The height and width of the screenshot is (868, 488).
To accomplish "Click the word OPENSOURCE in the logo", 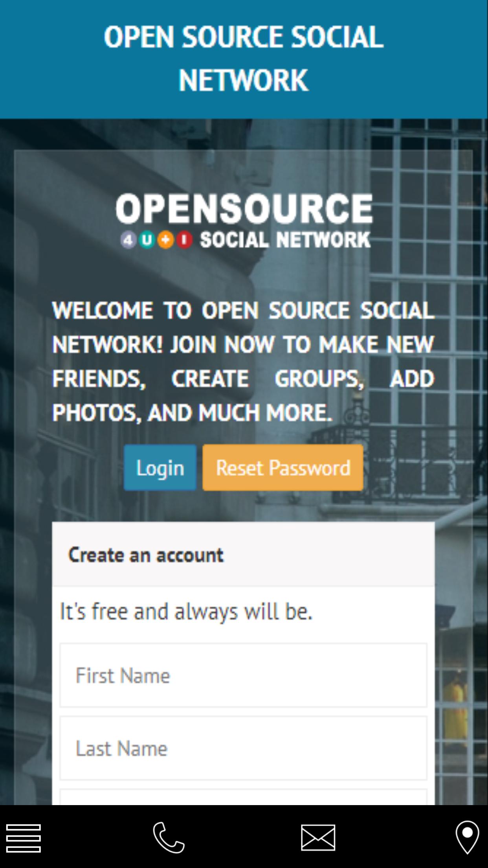I will coord(244,208).
